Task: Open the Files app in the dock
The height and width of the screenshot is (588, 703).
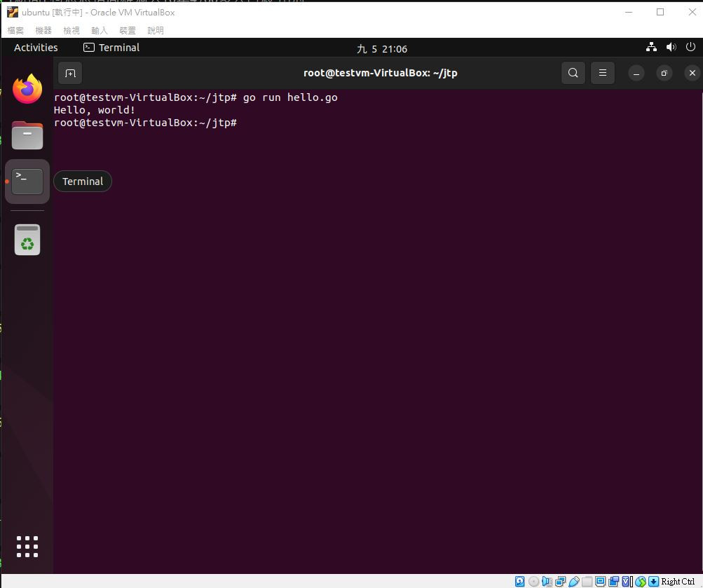Action: (x=27, y=135)
